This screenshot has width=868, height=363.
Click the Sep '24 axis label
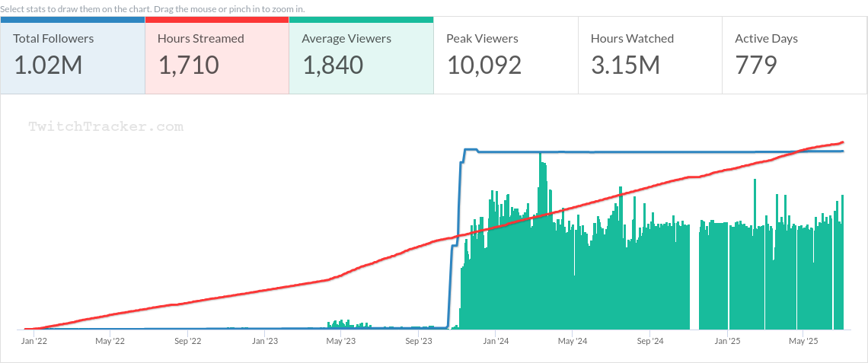(650, 342)
